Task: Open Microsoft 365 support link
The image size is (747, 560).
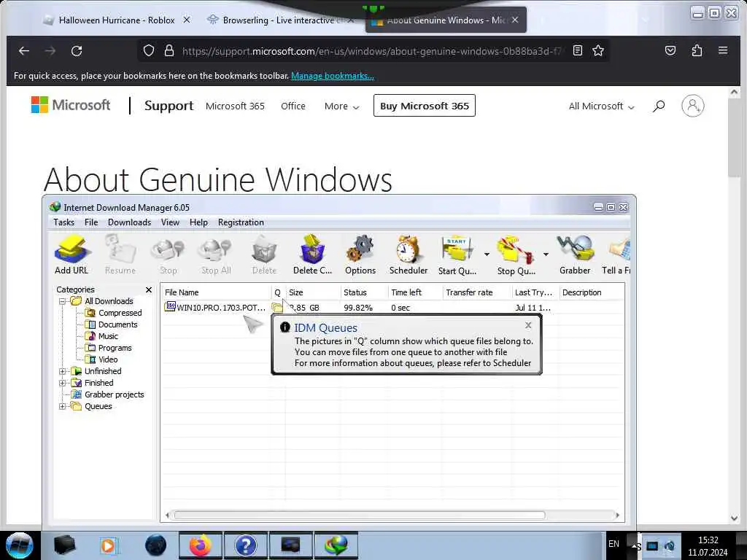Action: coord(235,106)
